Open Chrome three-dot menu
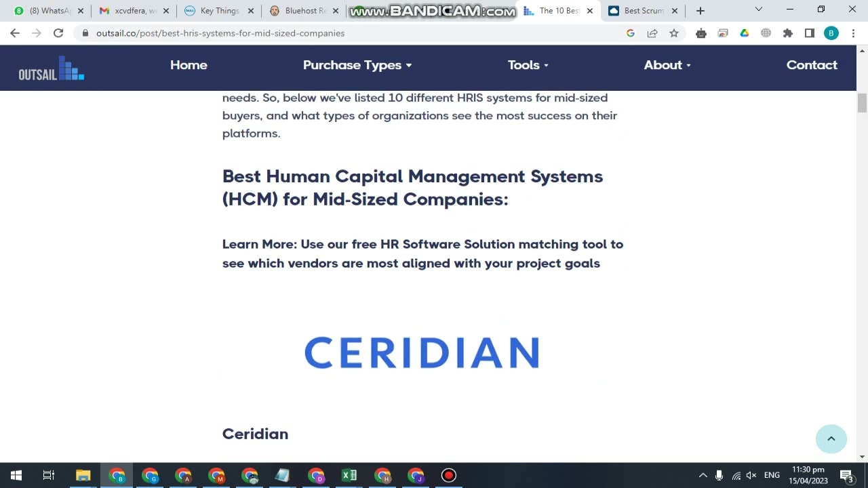Viewport: 868px width, 488px height. [x=853, y=33]
